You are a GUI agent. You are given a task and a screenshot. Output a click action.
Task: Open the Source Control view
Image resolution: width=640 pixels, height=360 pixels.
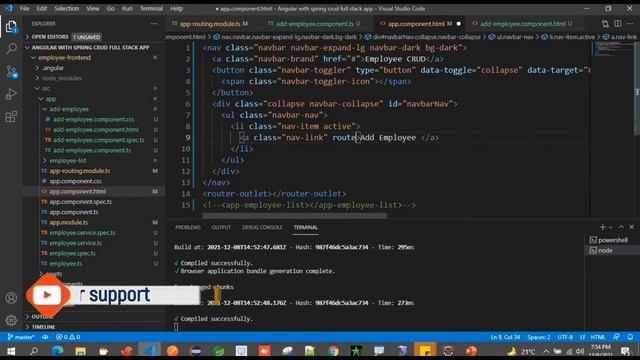pos(11,72)
